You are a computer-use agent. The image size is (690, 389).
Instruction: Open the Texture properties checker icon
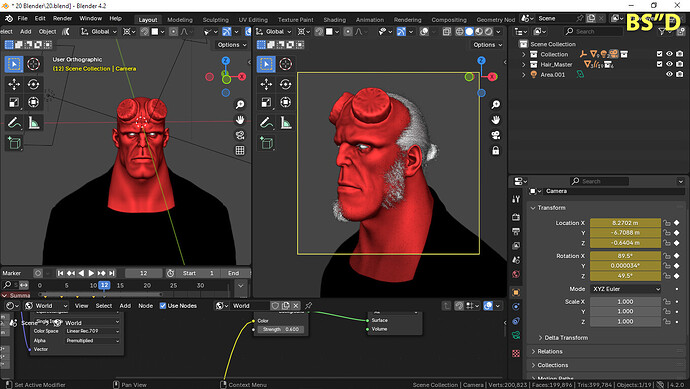(x=516, y=353)
